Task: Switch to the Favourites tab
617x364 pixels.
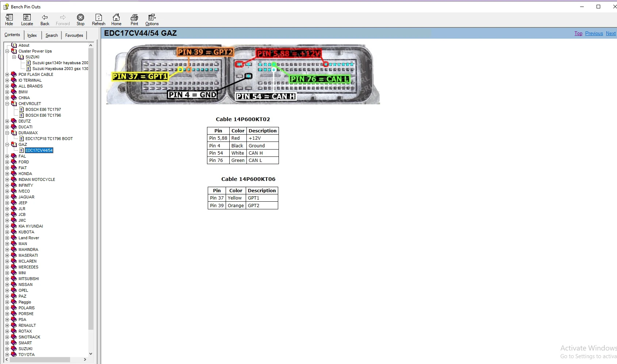Action: tap(74, 35)
